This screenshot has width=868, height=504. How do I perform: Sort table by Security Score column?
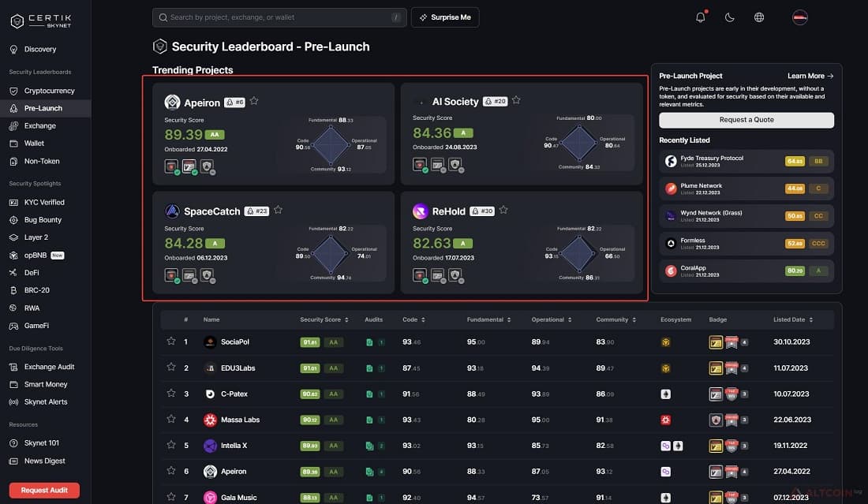[x=324, y=319]
